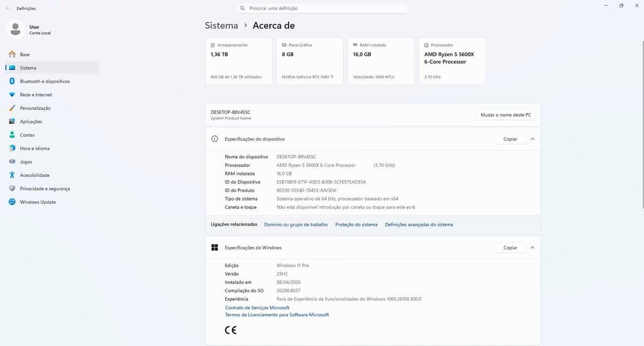Screen dimensions: 644x346
Task: Click the Mudar o nome deste PC button
Action: [x=506, y=114]
